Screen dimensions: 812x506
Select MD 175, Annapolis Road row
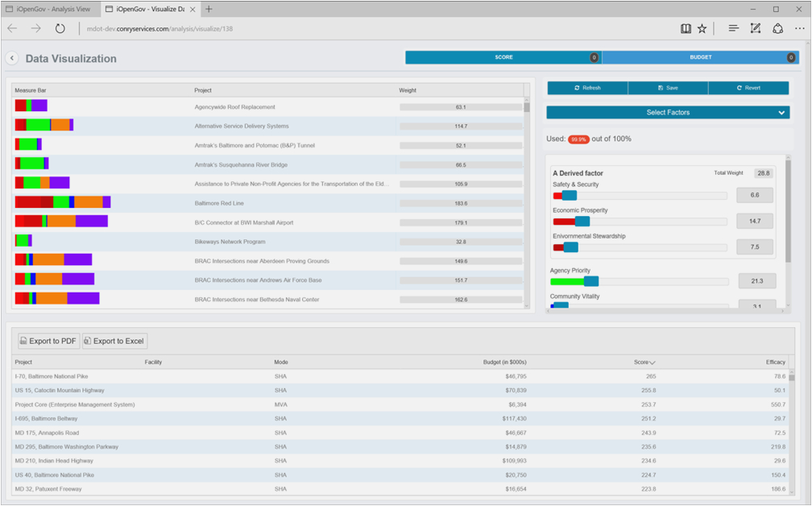tap(400, 433)
